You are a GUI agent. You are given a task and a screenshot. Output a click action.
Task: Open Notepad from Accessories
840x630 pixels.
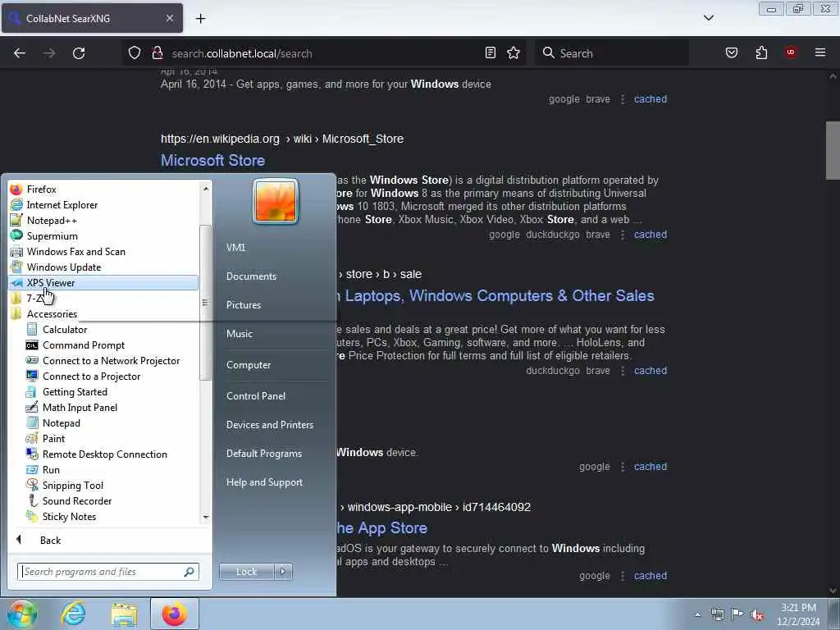click(x=61, y=422)
